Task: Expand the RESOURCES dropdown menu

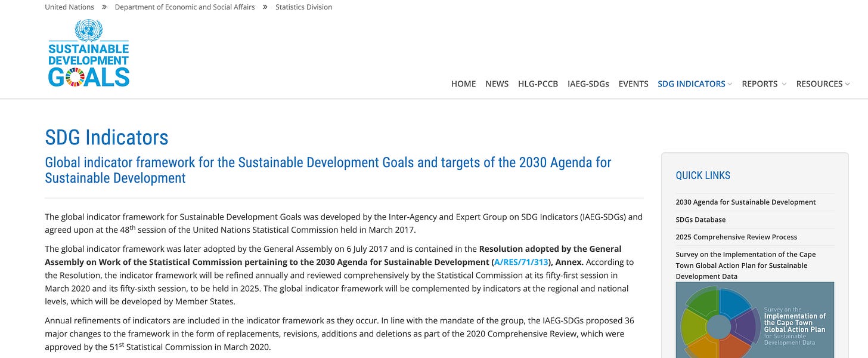Action: pyautogui.click(x=823, y=84)
